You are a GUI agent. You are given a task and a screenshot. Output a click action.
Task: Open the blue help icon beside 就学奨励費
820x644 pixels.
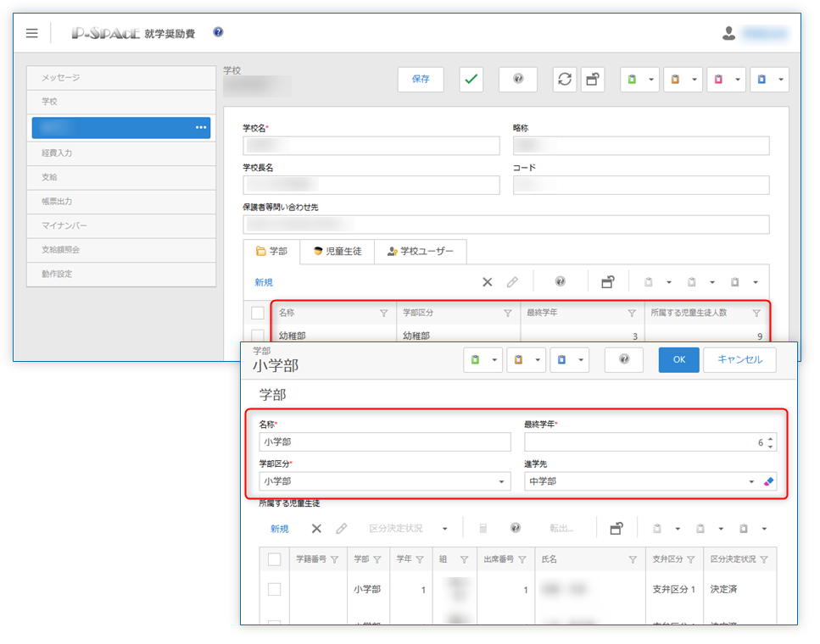tap(218, 32)
